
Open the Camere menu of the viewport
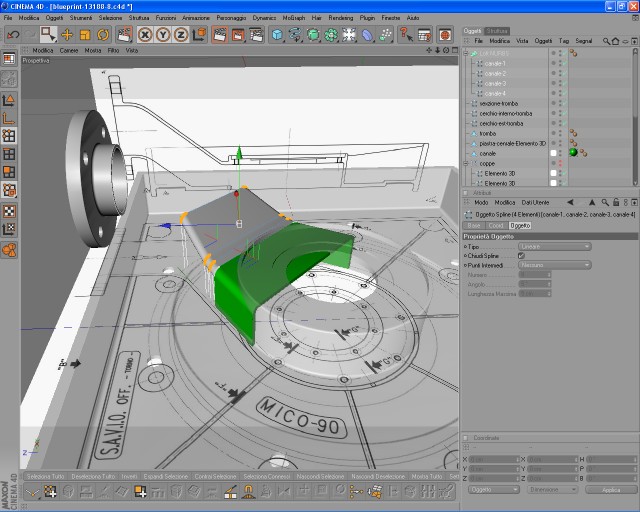click(x=69, y=51)
